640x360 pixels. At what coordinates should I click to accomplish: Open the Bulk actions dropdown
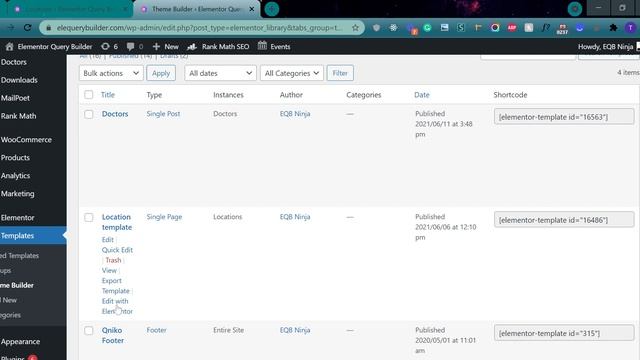(111, 73)
